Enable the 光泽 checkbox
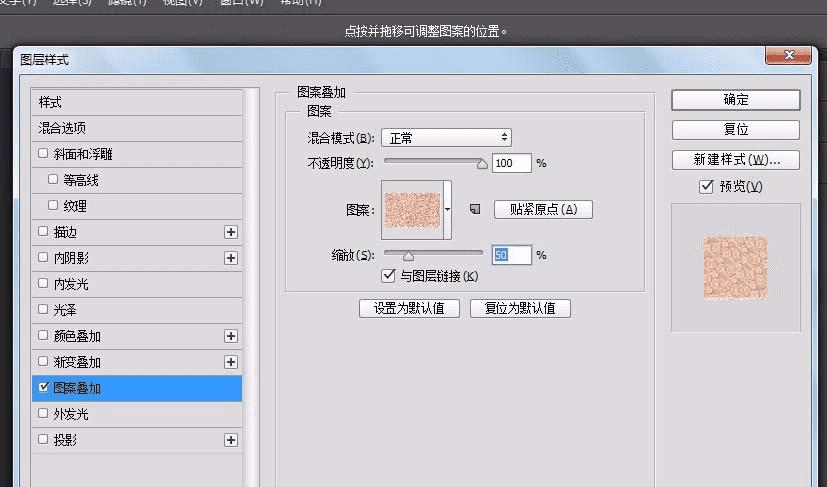 pos(43,309)
